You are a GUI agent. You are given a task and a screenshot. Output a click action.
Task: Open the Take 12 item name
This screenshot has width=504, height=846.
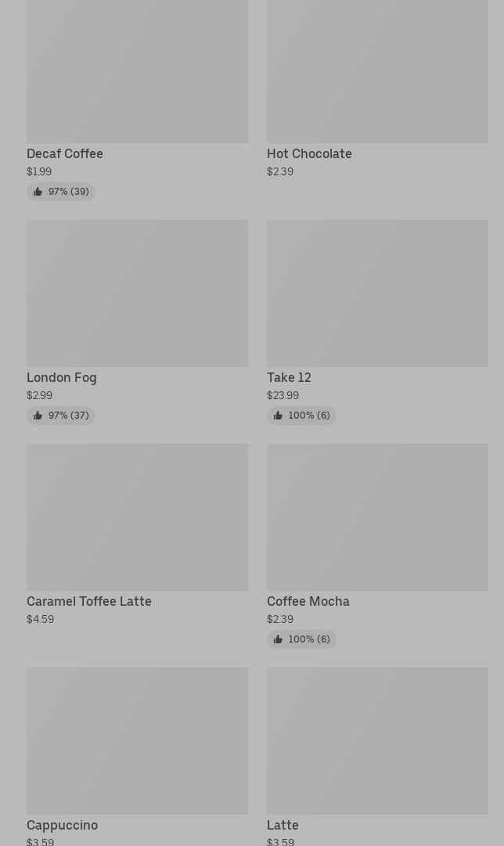(x=289, y=378)
